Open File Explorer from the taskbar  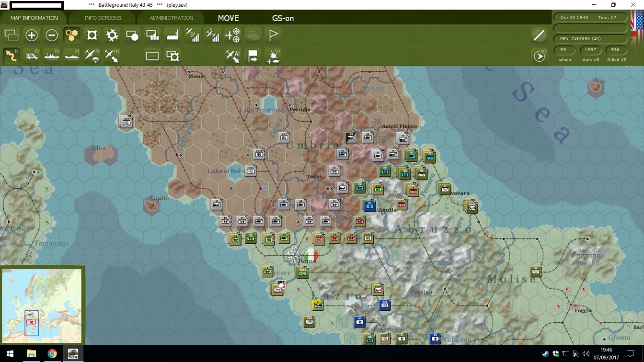pyautogui.click(x=31, y=354)
